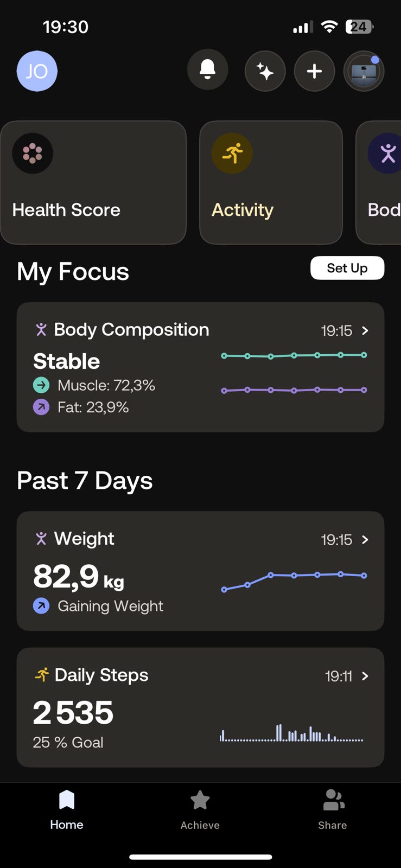Go to the Home tab
Viewport: 401px width, 868px height.
(67, 810)
